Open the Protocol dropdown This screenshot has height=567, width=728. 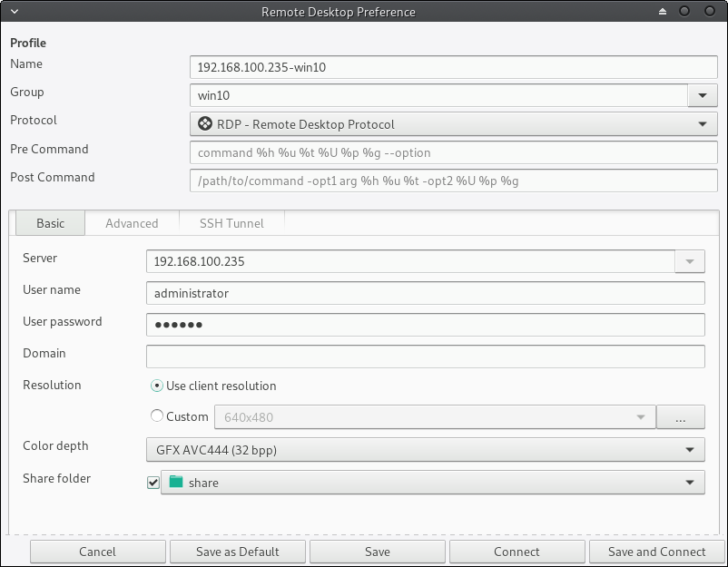pos(454,124)
